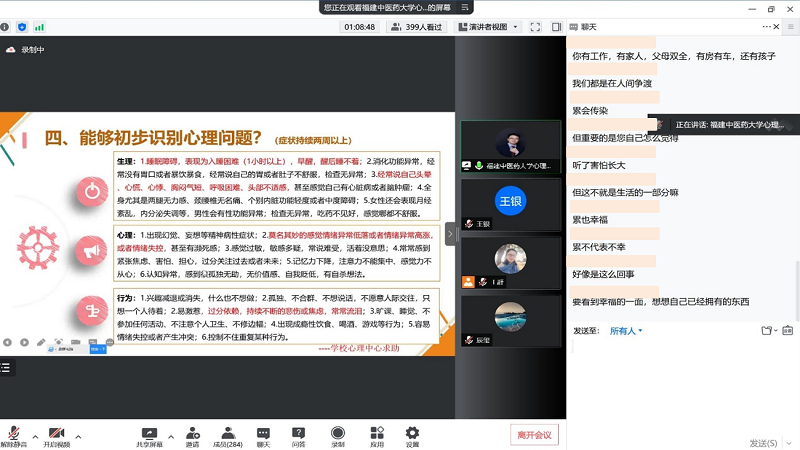Viewport: 800px width, 450px height.
Task: Click the 发送(S) send button
Action: pos(763,443)
